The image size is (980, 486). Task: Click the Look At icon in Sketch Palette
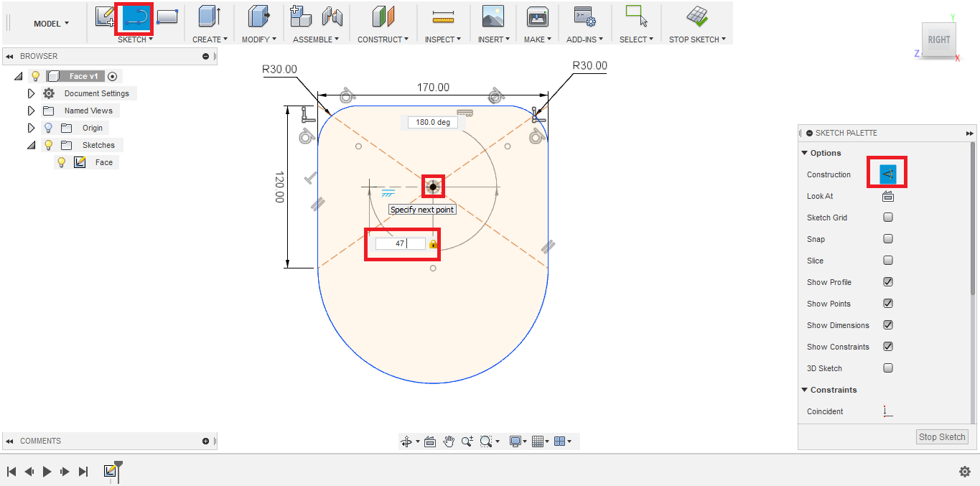coord(888,196)
